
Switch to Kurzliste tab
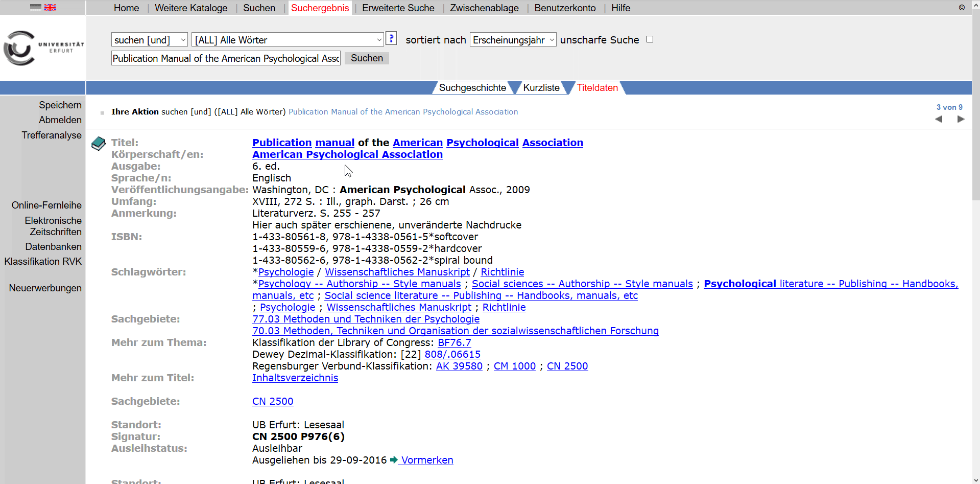[541, 88]
